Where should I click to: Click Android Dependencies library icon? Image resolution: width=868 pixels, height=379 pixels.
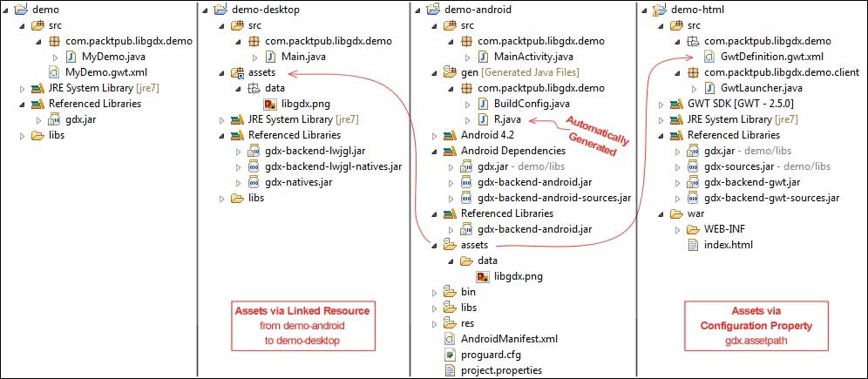pos(450,151)
